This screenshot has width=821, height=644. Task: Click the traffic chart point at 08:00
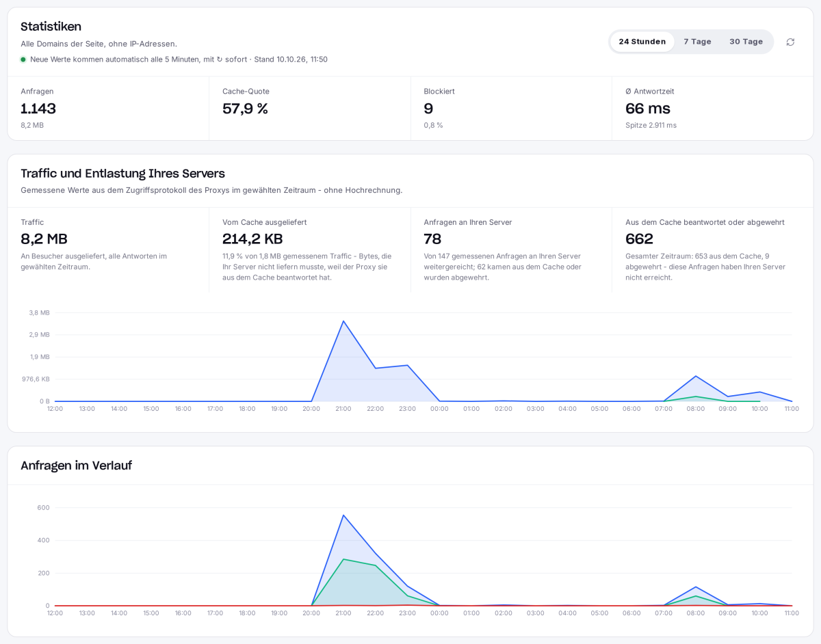point(696,376)
